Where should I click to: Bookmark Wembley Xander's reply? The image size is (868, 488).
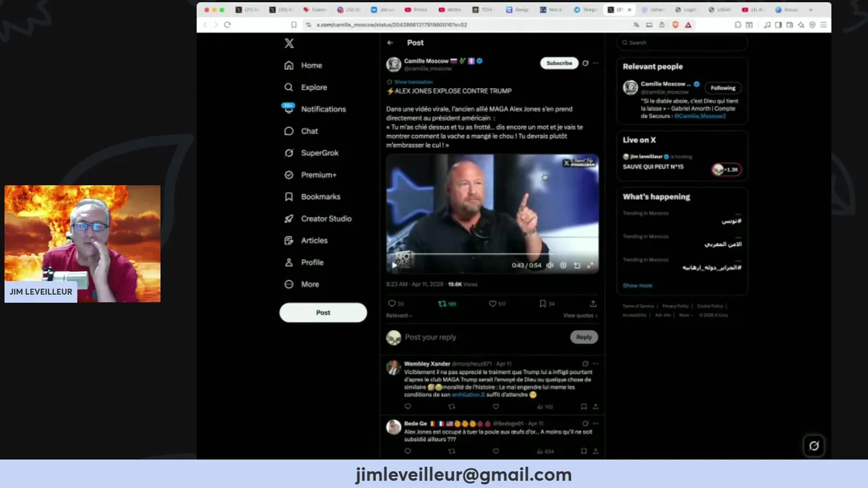pos(583,407)
